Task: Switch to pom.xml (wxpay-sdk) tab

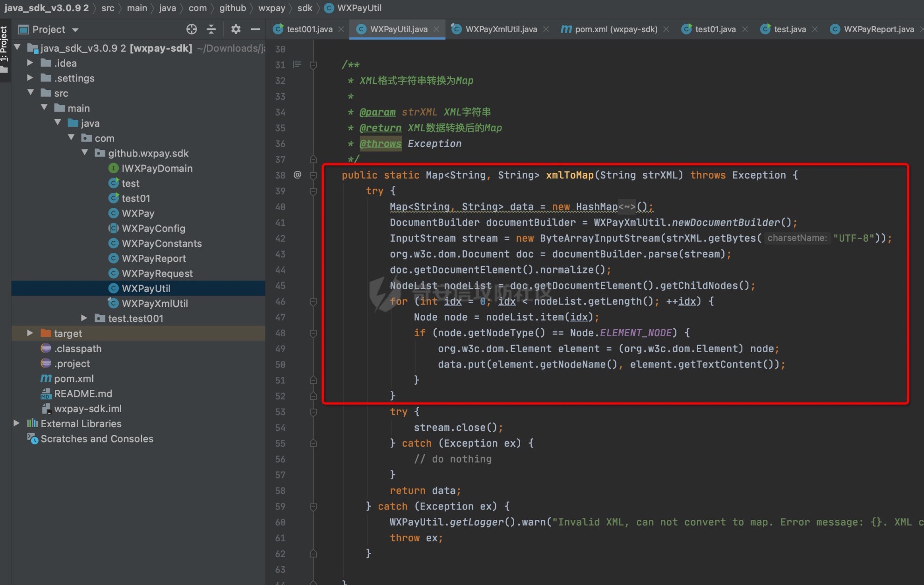Action: pyautogui.click(x=615, y=29)
